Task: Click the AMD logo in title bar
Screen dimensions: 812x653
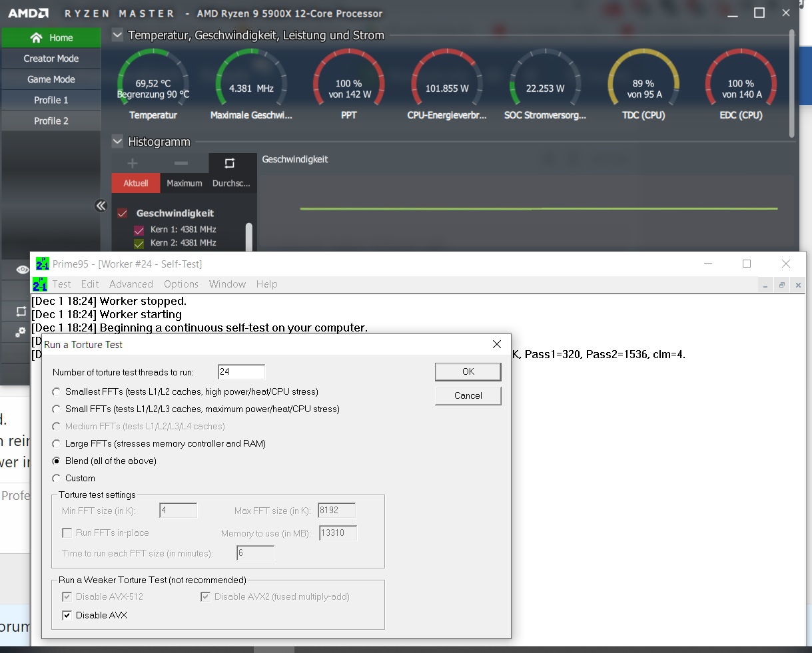Action: tap(28, 13)
